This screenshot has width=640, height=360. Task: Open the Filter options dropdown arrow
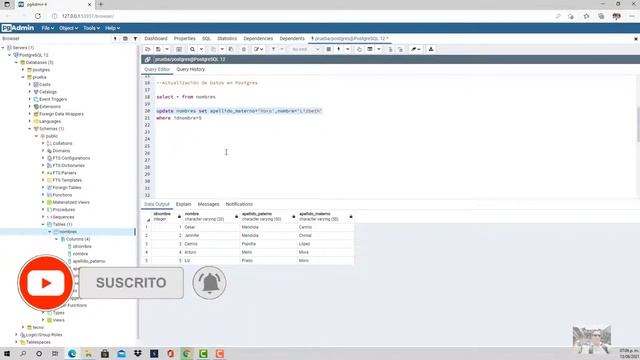coord(282,49)
